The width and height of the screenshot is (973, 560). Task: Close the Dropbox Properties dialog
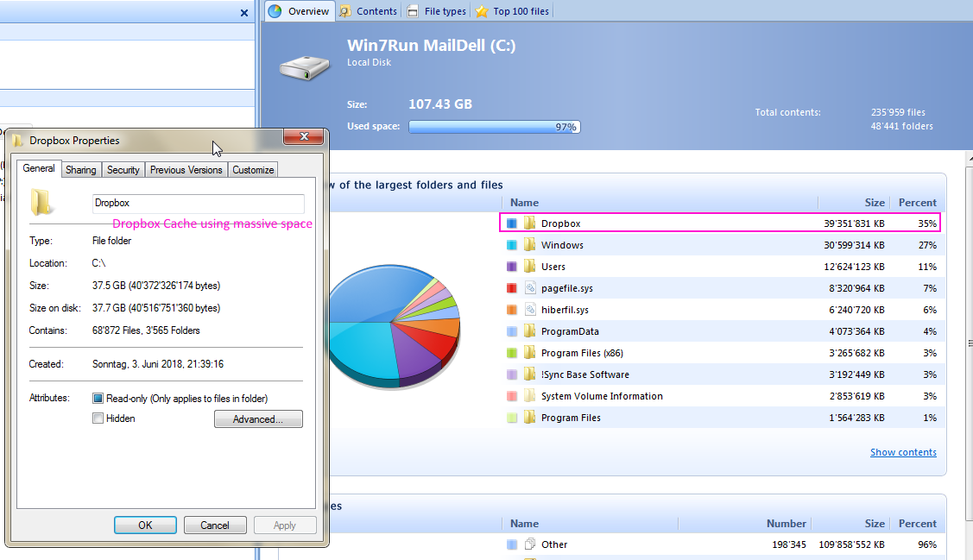304,136
